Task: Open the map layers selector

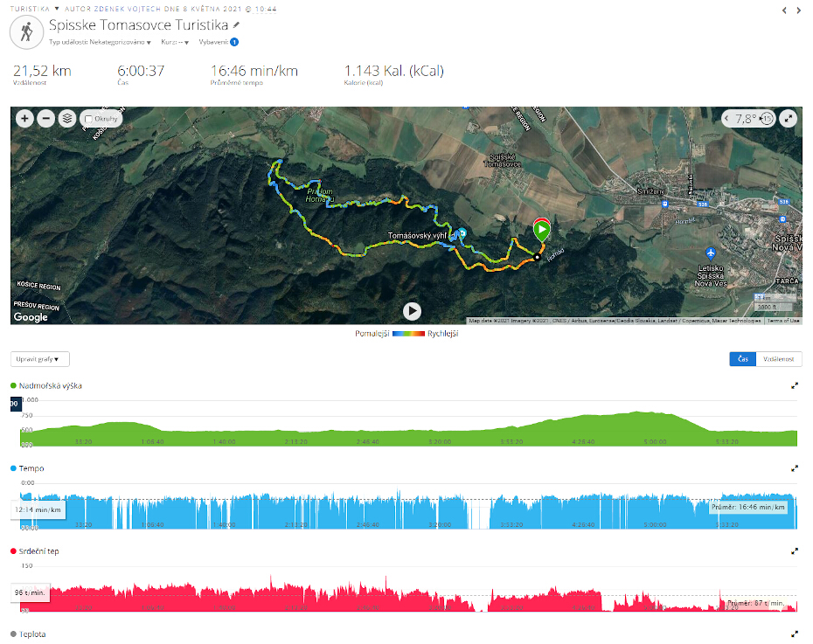Action: point(67,119)
